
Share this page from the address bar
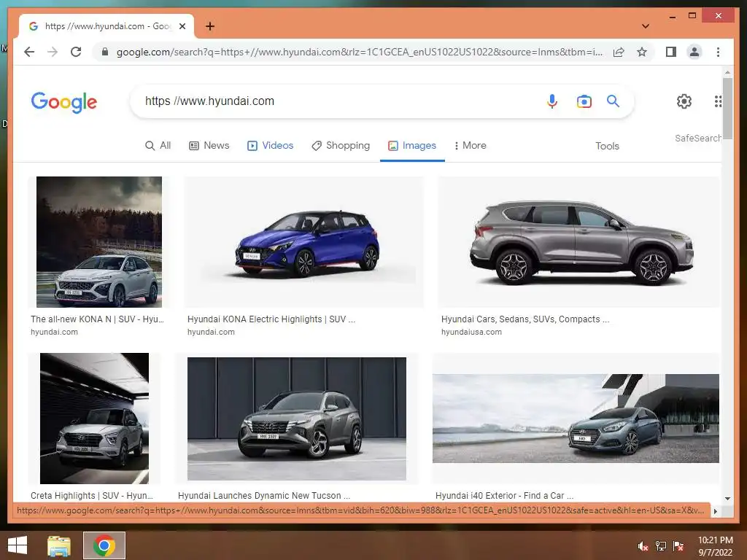click(x=619, y=52)
